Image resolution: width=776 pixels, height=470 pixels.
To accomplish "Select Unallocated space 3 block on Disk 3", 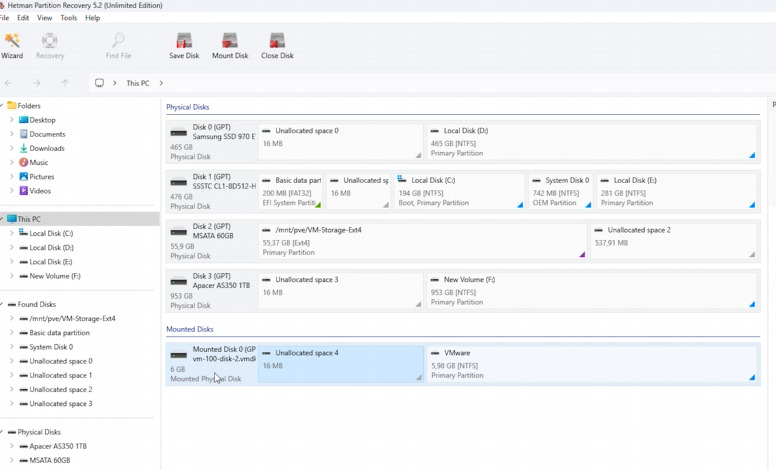I will point(341,291).
